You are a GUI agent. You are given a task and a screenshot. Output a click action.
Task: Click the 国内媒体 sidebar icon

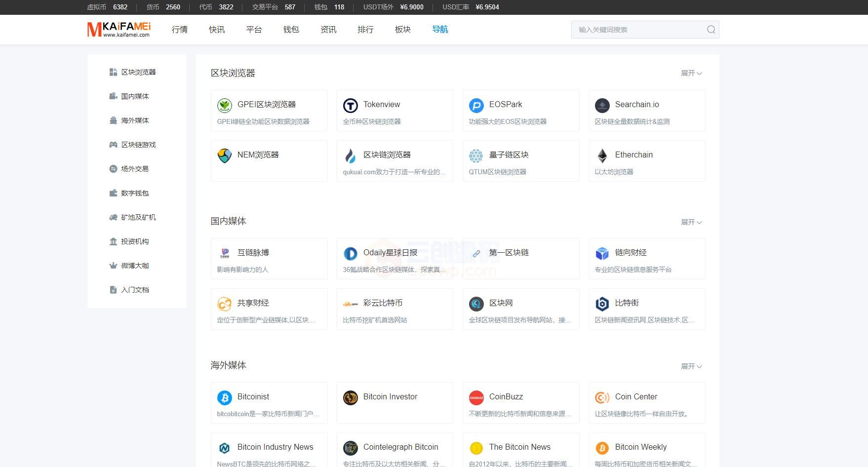pos(113,96)
